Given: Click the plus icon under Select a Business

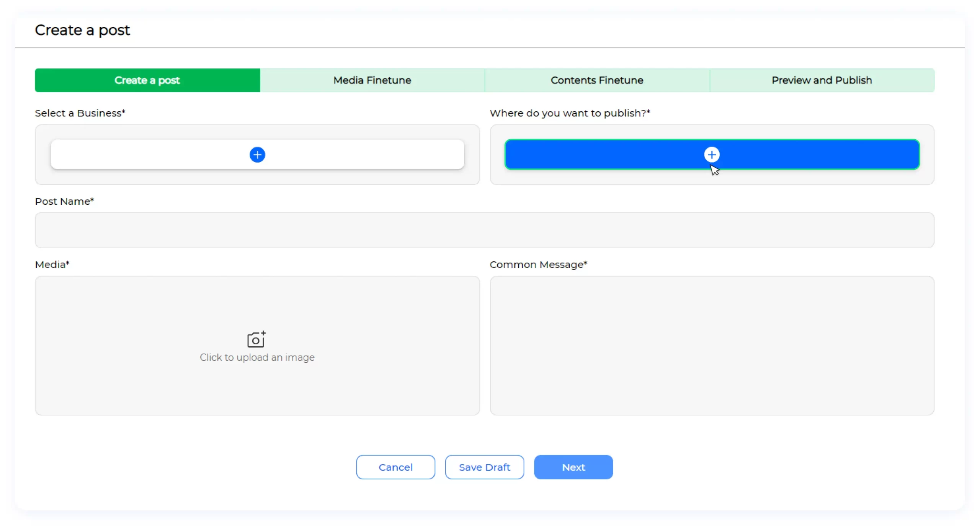Looking at the screenshot, I should [257, 155].
